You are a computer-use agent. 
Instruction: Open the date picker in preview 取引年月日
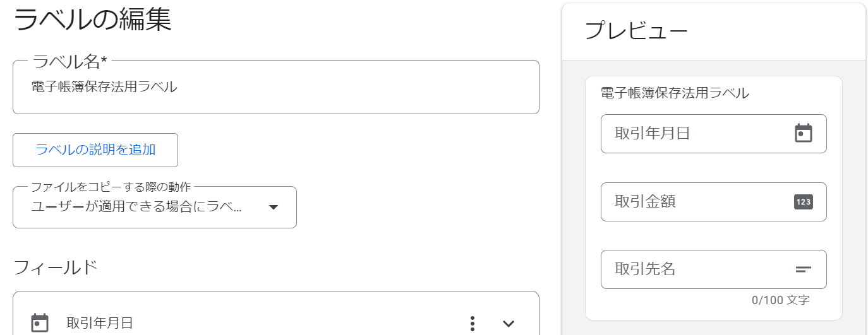pos(803,133)
